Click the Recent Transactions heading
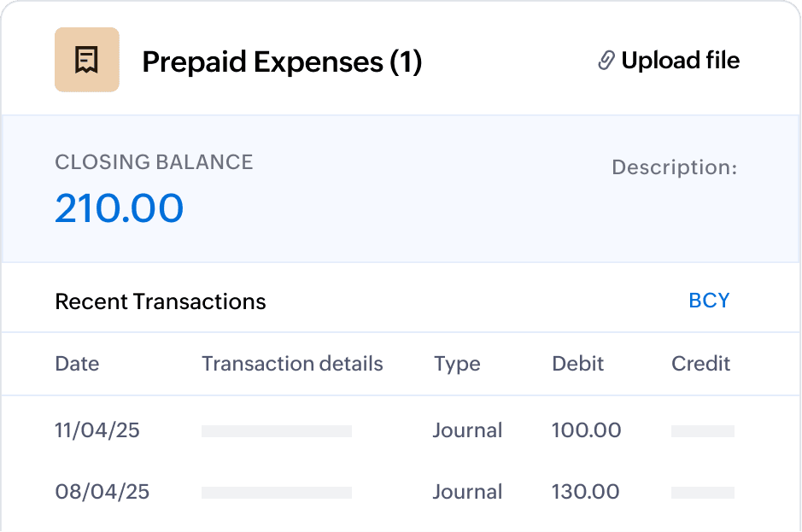Screen dimensions: 802x532 coord(161,301)
